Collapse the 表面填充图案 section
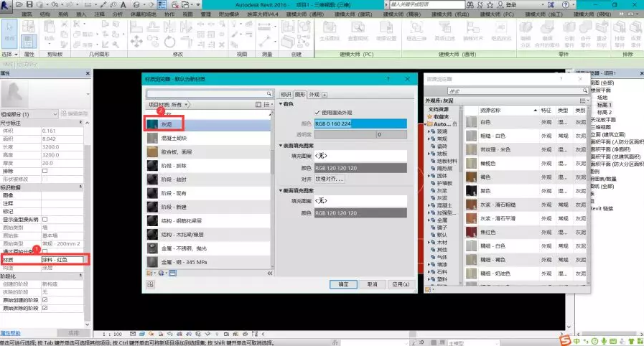Image resolution: width=644 pixels, height=346 pixels. pyautogui.click(x=281, y=146)
